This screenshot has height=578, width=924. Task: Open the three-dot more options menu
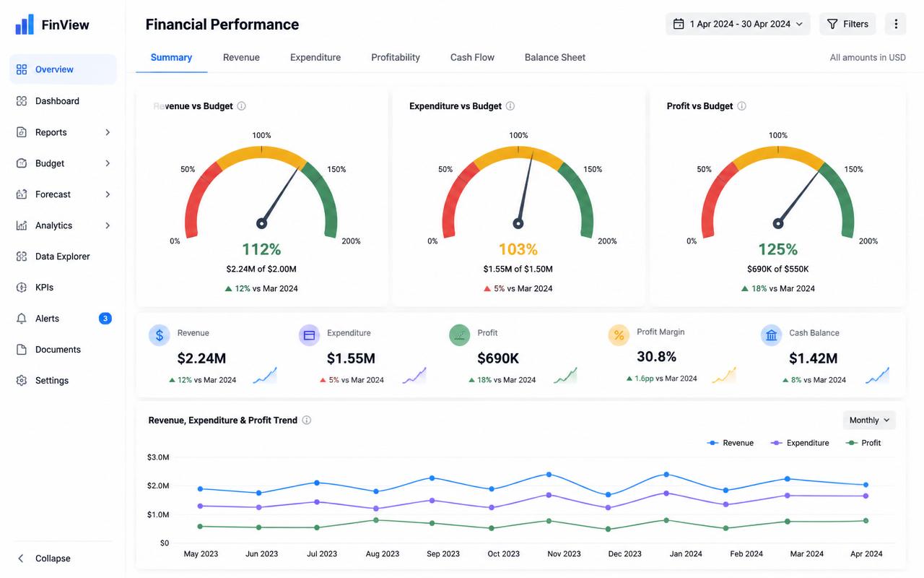click(x=895, y=24)
